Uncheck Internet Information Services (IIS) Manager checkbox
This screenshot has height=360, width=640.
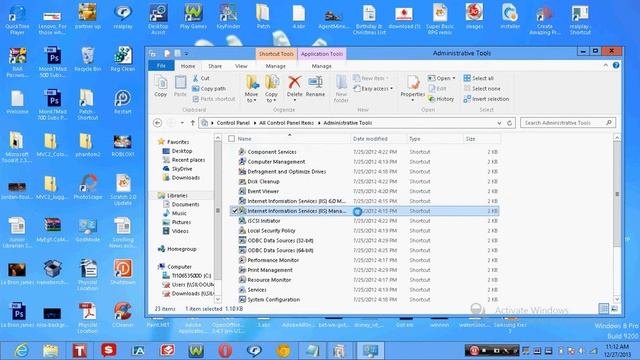tap(235, 211)
